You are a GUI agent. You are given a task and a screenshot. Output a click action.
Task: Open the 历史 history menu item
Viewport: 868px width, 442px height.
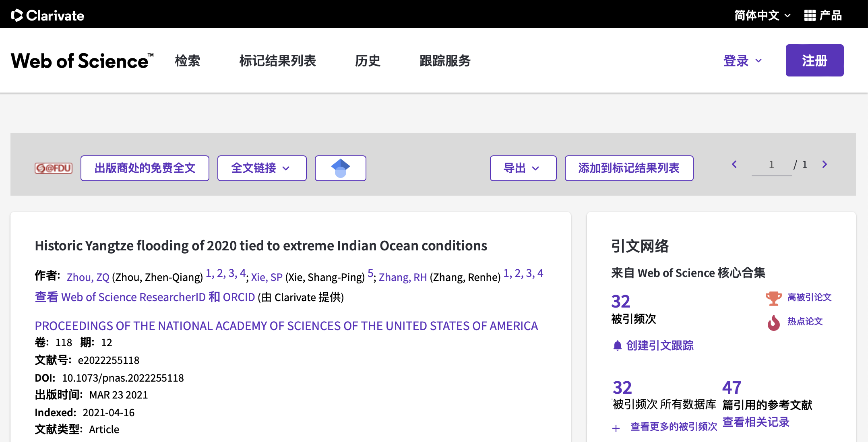(368, 61)
